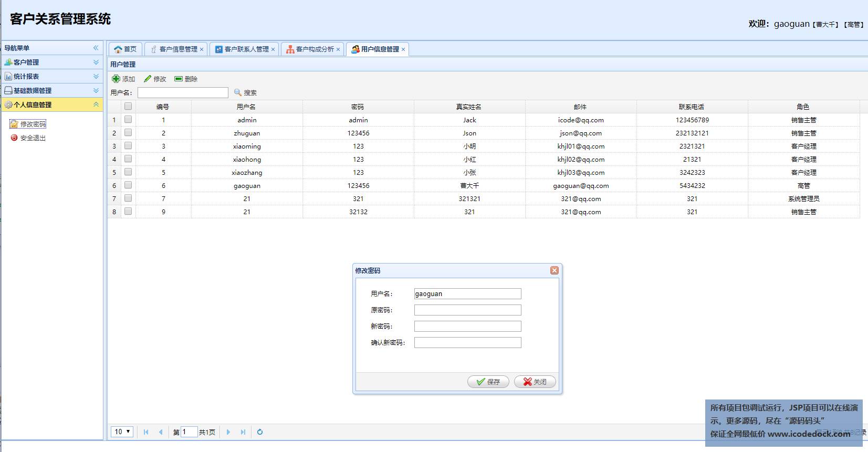This screenshot has height=452, width=868.
Task: Click the name cell Jack
Action: click(469, 120)
